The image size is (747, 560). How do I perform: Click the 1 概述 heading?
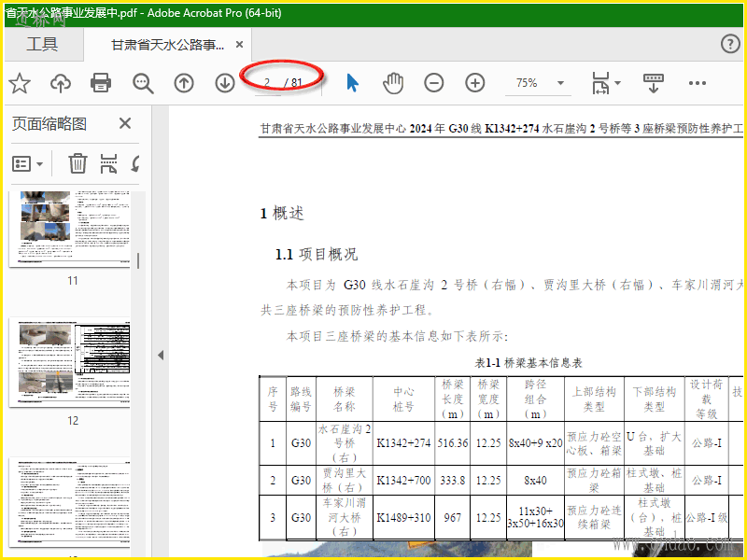pyautogui.click(x=282, y=214)
